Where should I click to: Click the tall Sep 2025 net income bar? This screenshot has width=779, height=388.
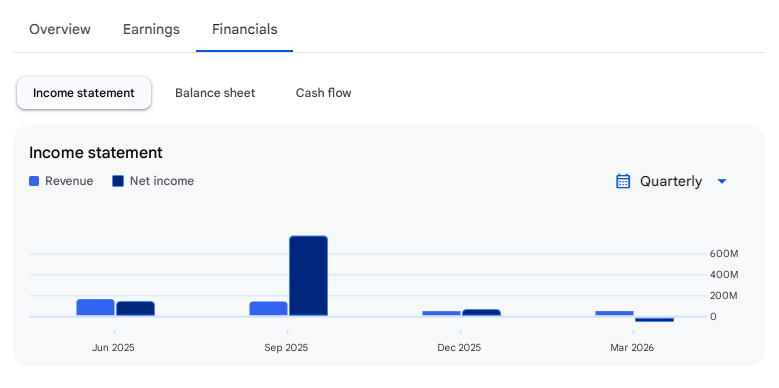pyautogui.click(x=309, y=276)
